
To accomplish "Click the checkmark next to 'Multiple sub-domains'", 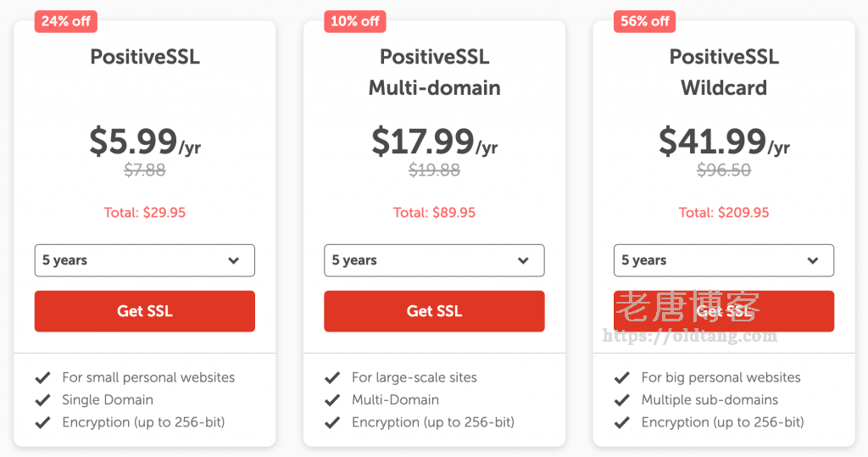I will 622,399.
